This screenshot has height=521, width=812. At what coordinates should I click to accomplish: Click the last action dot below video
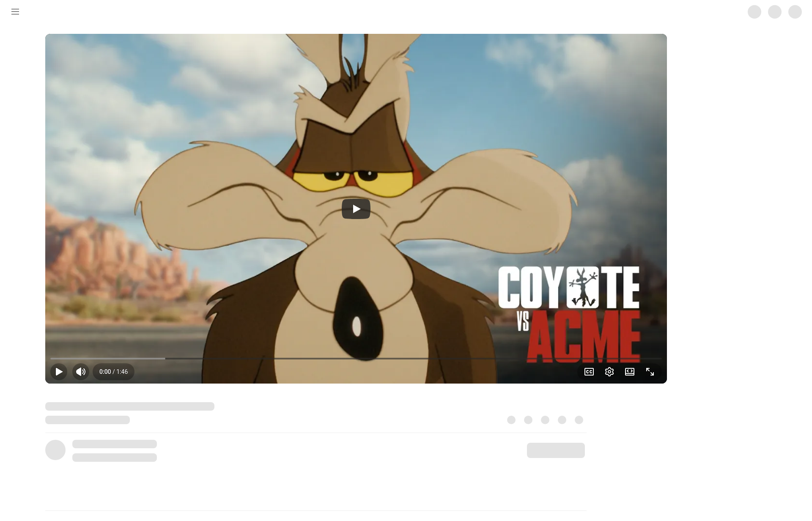pyautogui.click(x=579, y=420)
